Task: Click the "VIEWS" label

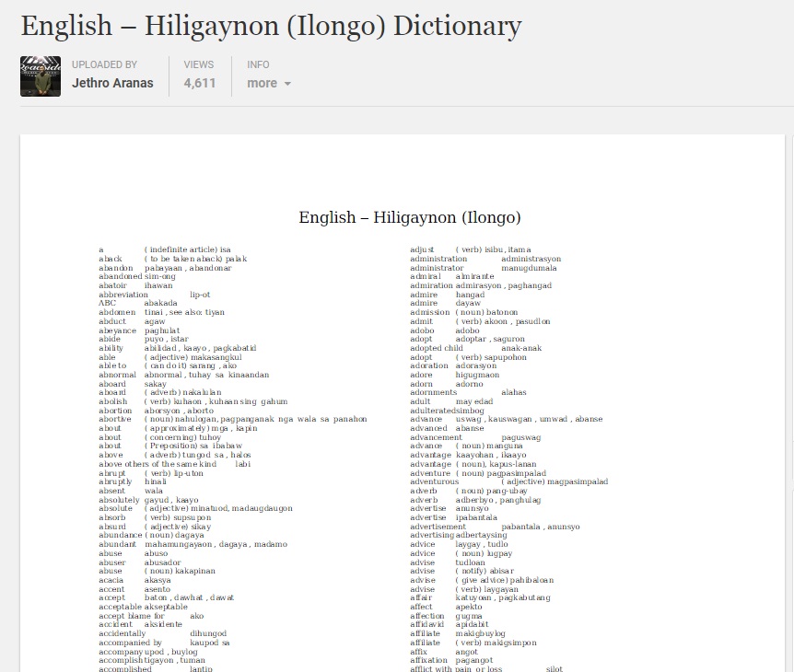Action: [x=198, y=64]
